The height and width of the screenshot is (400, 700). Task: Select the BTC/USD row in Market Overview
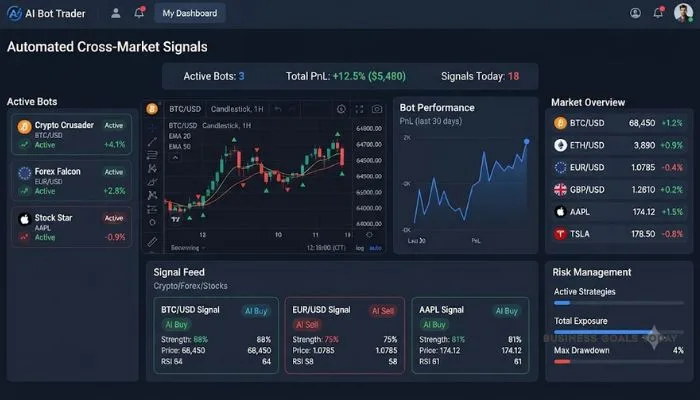[619, 123]
